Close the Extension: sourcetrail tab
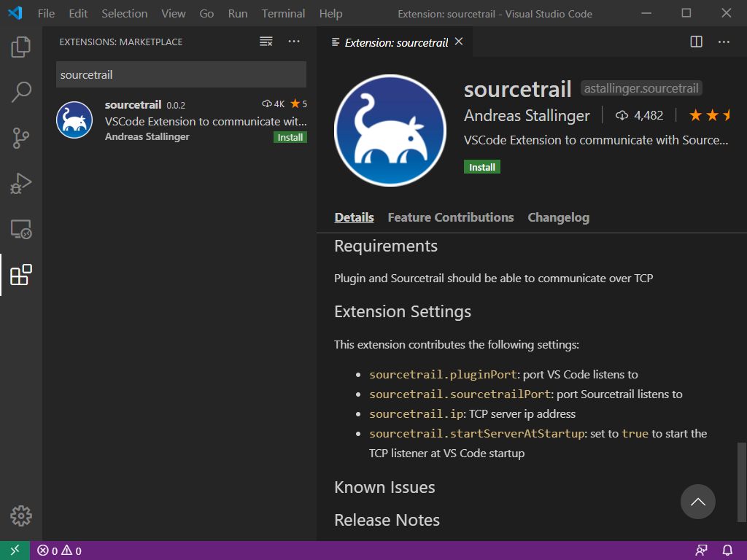 (459, 42)
